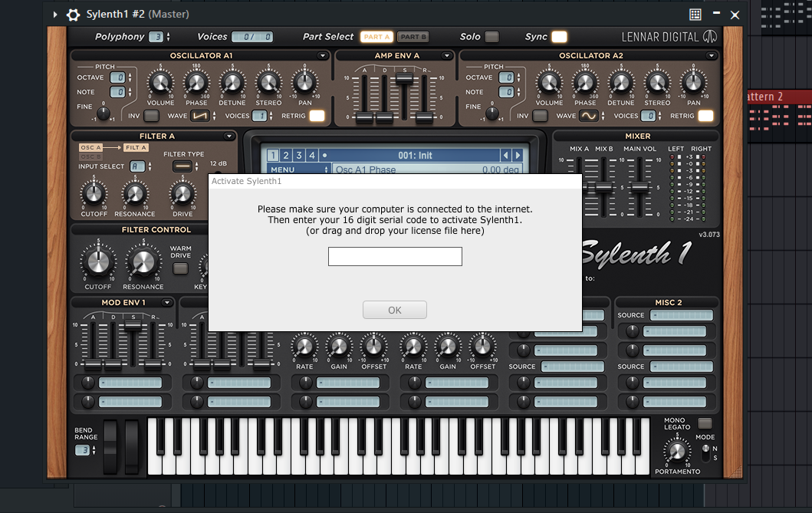Switch to PART B

[415, 36]
